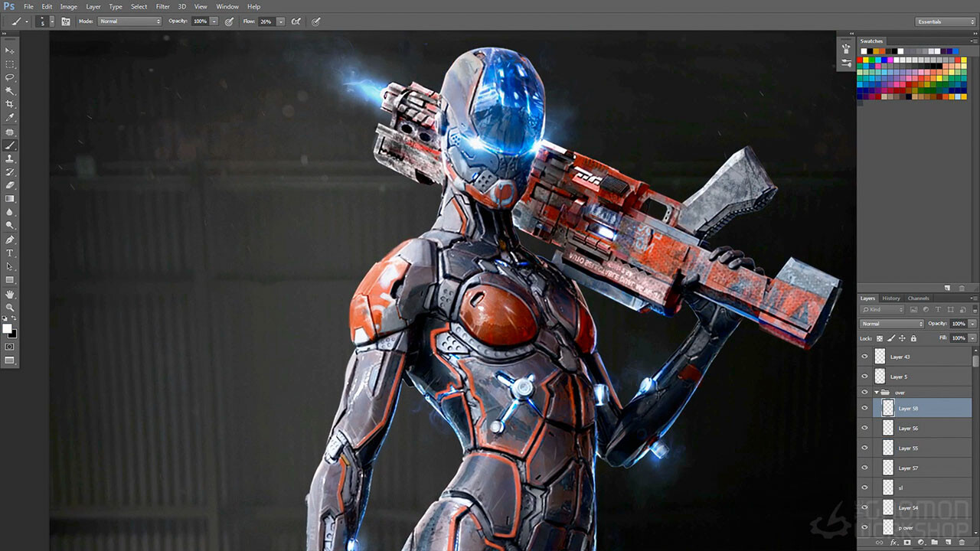Select the Eyedropper tool

pyautogui.click(x=10, y=118)
